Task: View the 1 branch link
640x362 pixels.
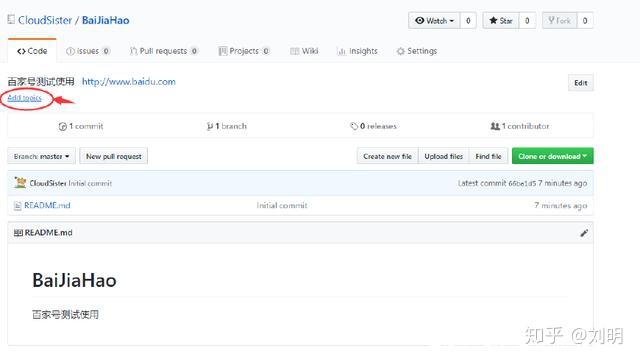Action: (227, 126)
